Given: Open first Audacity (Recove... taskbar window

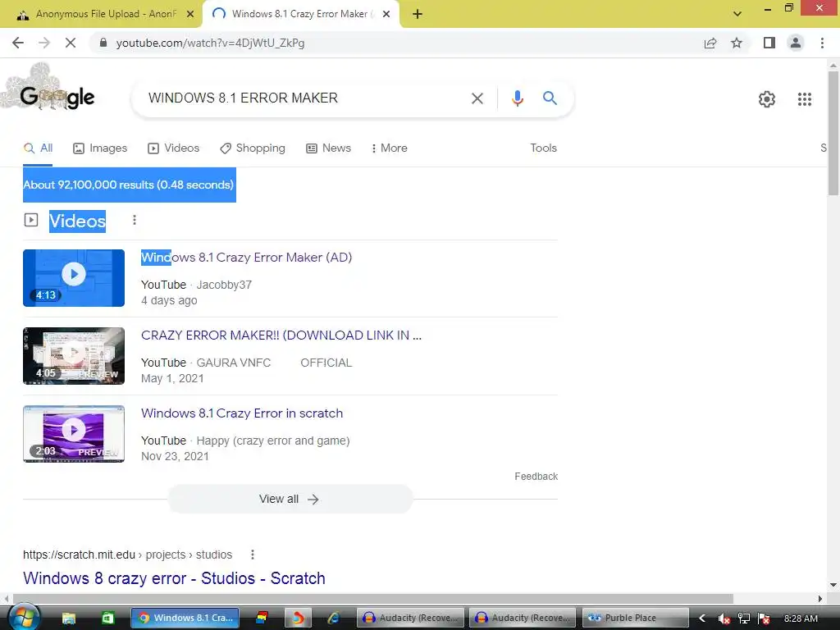Looking at the screenshot, I should pyautogui.click(x=411, y=619).
